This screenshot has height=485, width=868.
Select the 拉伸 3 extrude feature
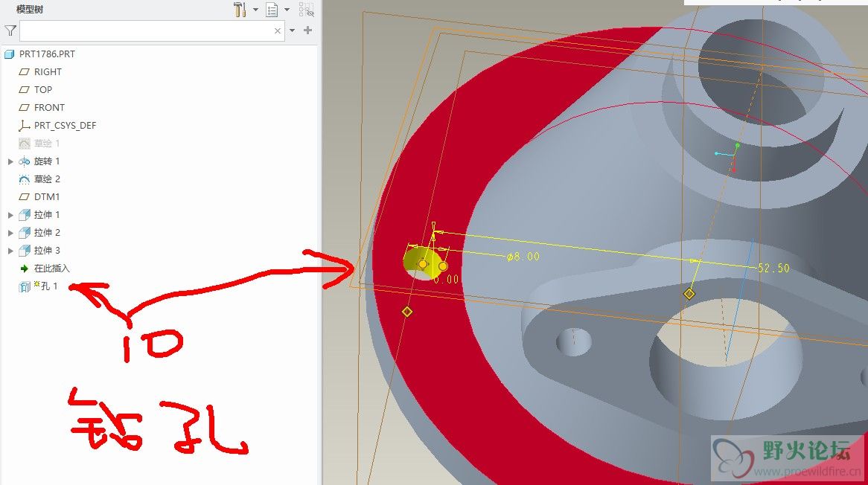point(46,251)
